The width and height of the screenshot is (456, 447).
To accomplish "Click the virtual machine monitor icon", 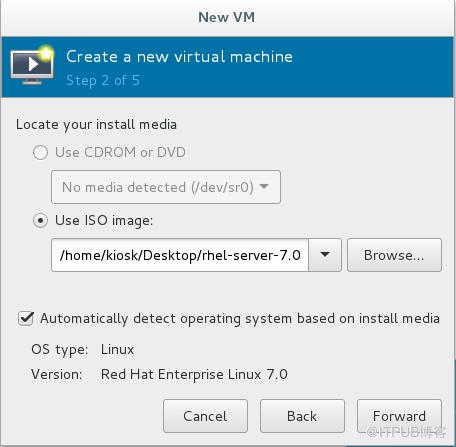I will [32, 66].
